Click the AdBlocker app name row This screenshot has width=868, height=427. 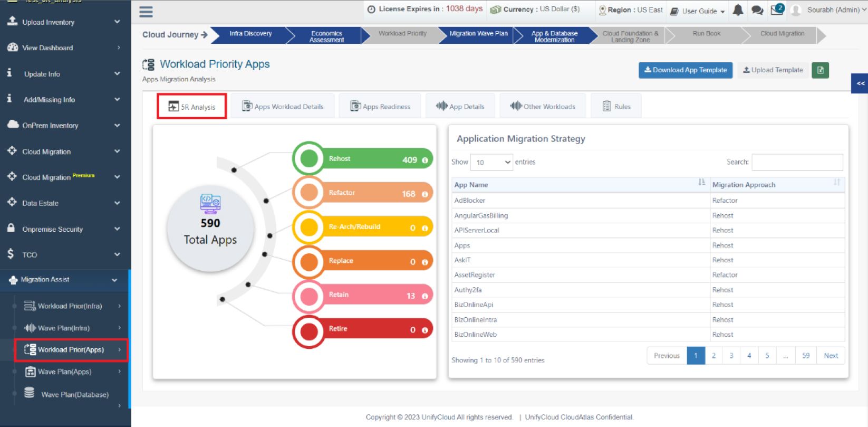(581, 201)
